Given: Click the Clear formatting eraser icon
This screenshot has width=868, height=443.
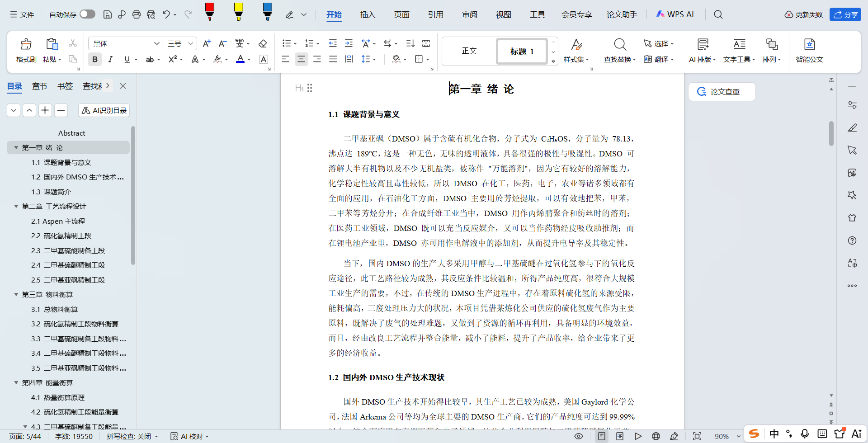Looking at the screenshot, I should (263, 43).
